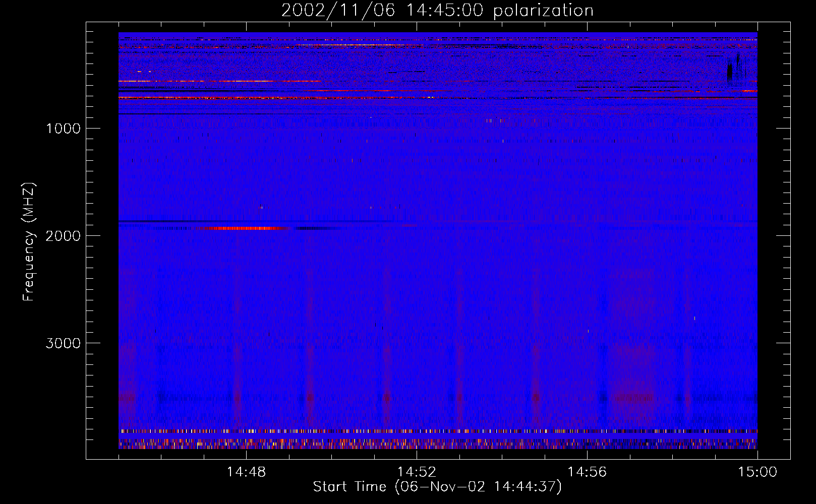Click the 14:56 time tick label

tap(587, 472)
